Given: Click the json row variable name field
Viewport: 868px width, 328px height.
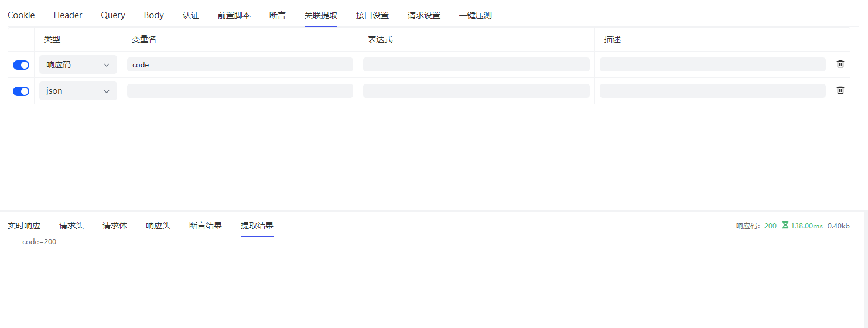Looking at the screenshot, I should 240,91.
